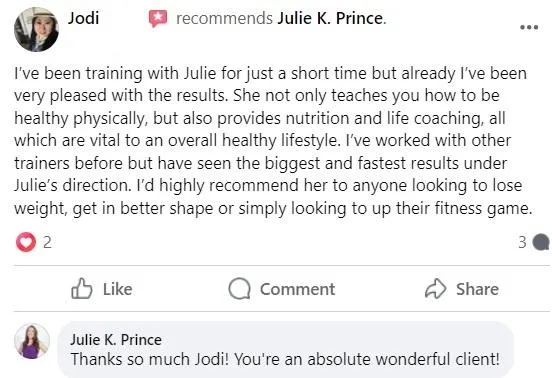This screenshot has height=378, width=552.
Task: Click the pink recommendation star badge icon
Action: pos(158,18)
